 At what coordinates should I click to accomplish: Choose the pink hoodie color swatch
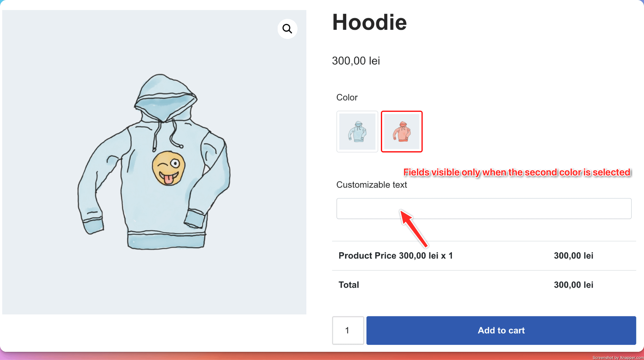[x=402, y=131]
